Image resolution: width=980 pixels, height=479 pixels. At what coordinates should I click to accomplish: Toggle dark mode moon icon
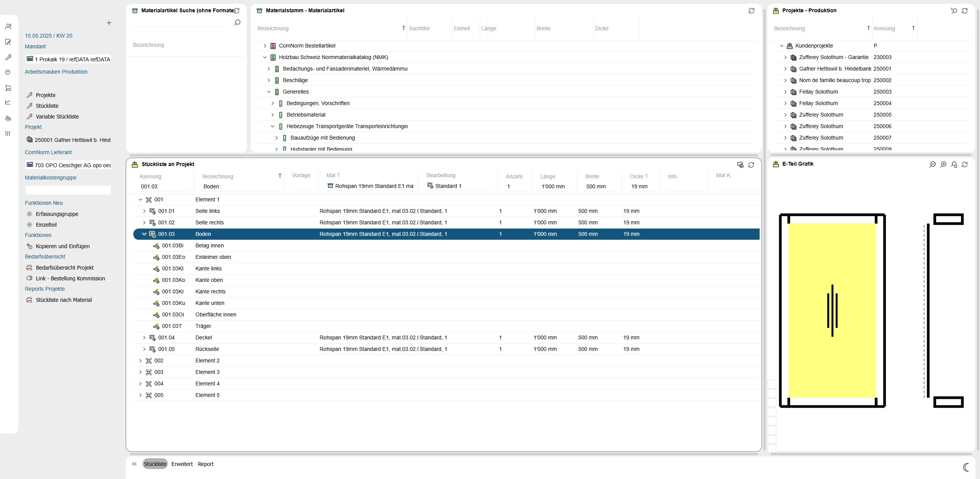(x=966, y=467)
